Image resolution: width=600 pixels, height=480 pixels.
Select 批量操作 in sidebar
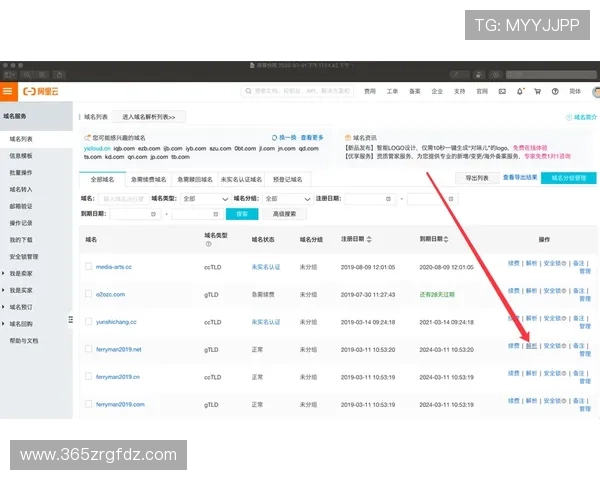point(21,173)
